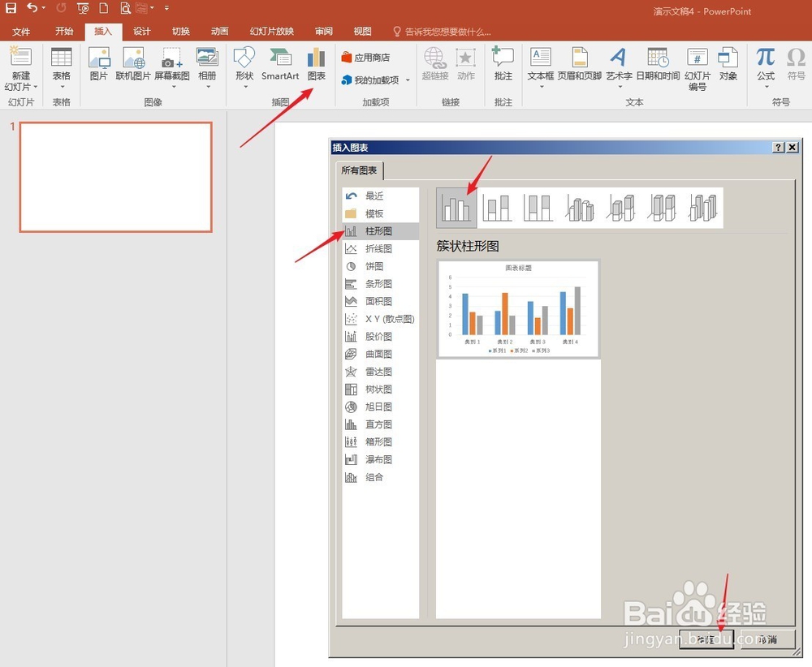Select Column (柱形图) chart category

381,230
